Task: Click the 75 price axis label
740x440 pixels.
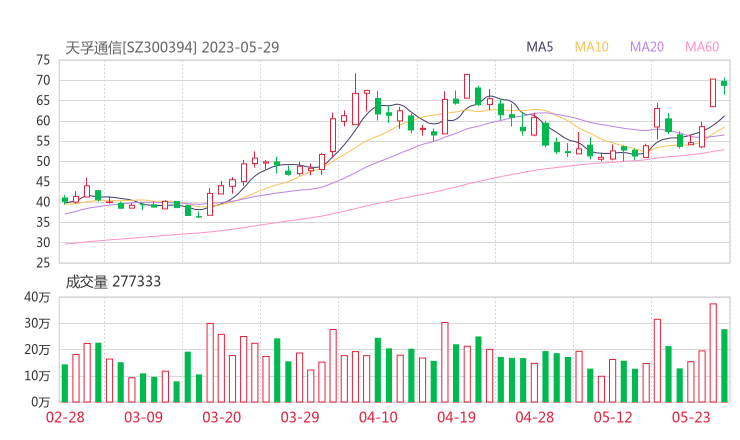Action: 43,60
